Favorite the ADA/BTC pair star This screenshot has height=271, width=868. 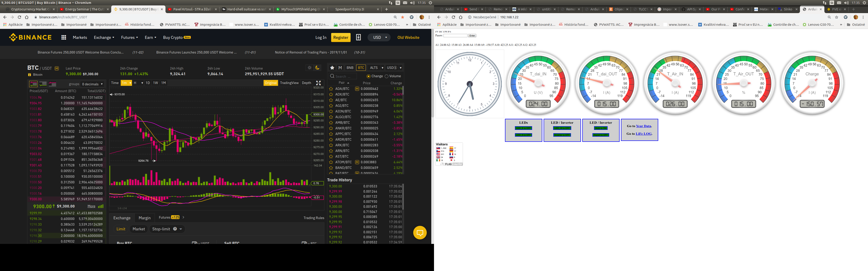tap(331, 89)
